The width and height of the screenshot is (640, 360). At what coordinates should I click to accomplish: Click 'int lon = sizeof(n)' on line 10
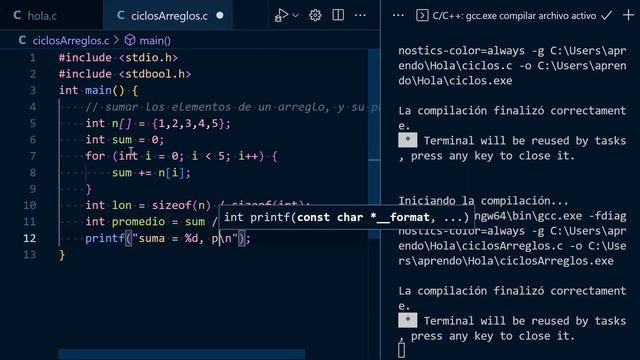(x=148, y=205)
